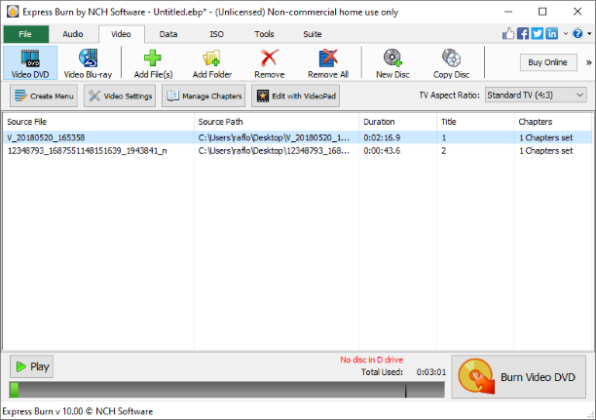The height and width of the screenshot is (420, 596).
Task: Click the source path of 12348793 file
Action: click(x=274, y=151)
